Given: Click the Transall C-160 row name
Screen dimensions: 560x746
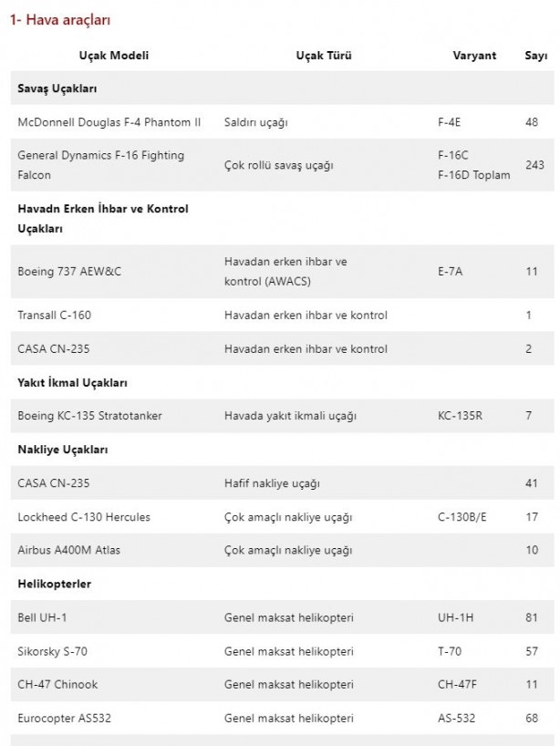Looking at the screenshot, I should (x=55, y=316).
